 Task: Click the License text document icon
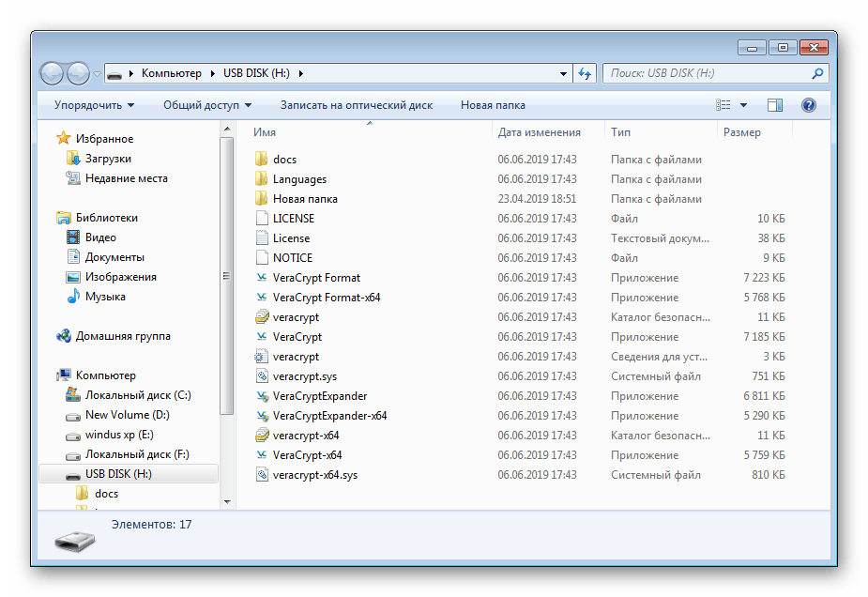(262, 238)
